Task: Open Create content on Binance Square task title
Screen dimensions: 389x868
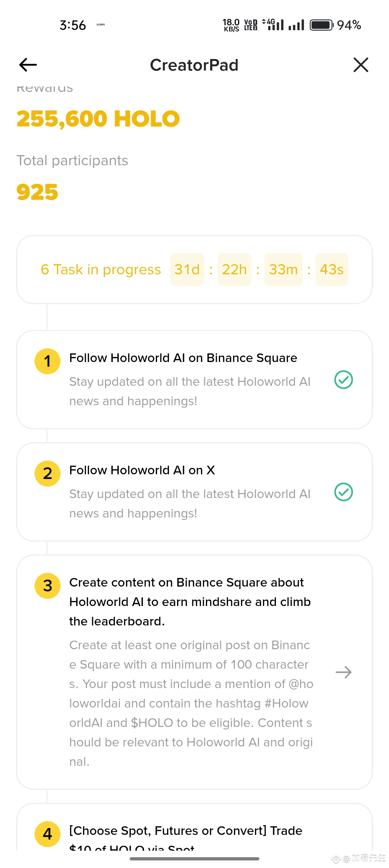Action: coord(190,602)
